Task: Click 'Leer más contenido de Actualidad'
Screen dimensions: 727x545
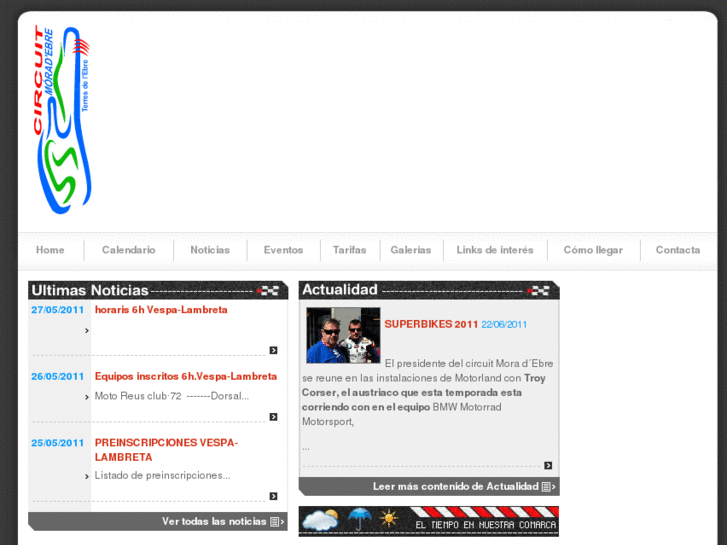Action: (x=455, y=487)
